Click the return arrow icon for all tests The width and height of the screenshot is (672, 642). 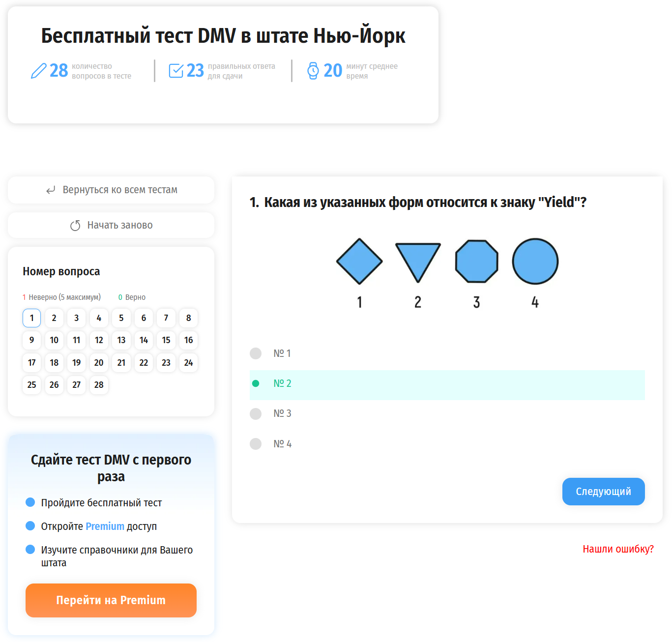[x=51, y=190]
